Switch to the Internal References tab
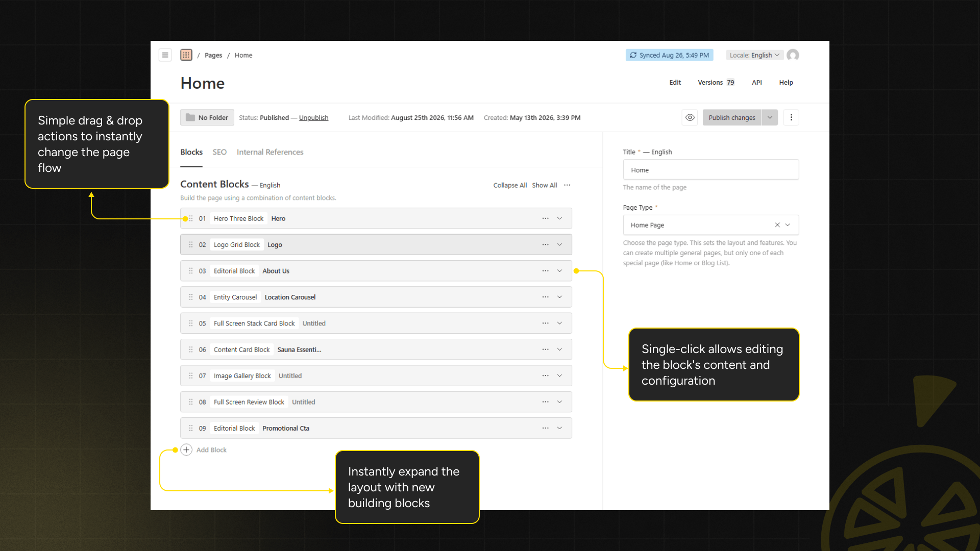This screenshot has width=980, height=551. click(x=270, y=152)
